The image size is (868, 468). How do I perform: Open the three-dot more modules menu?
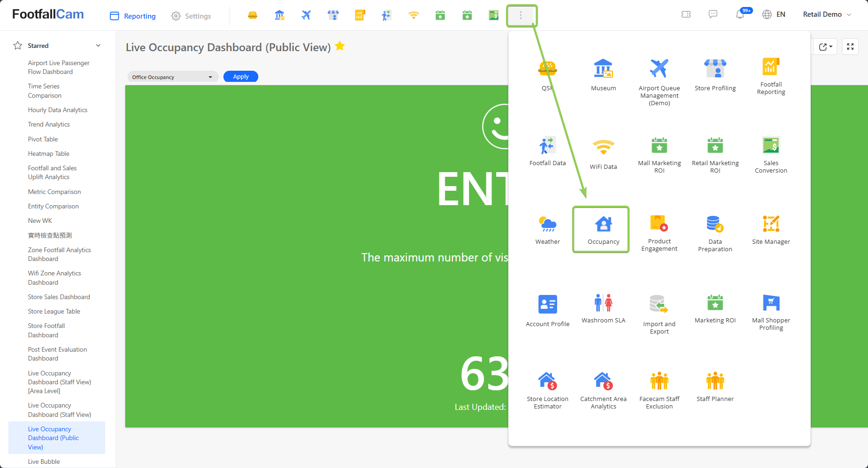coord(521,15)
